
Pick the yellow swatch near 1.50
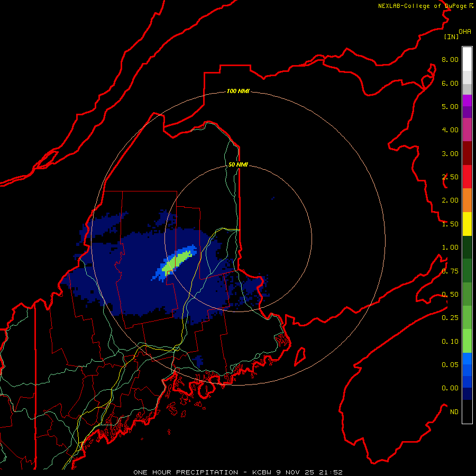(467, 224)
